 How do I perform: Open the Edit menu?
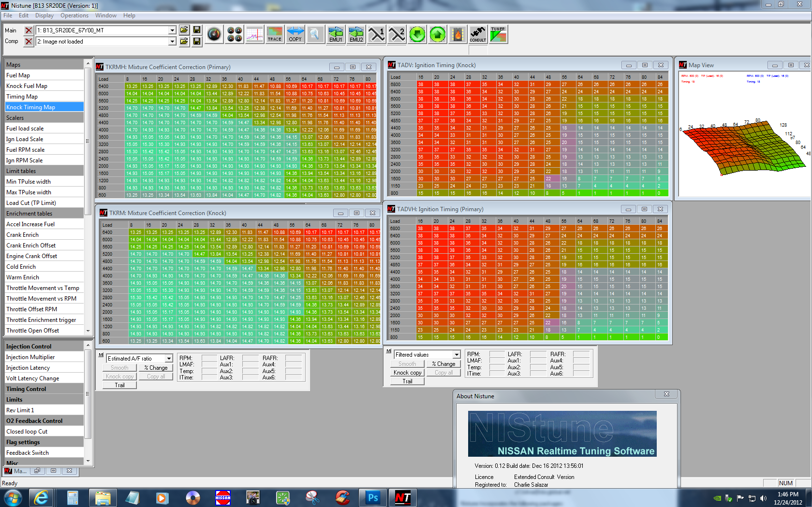[x=24, y=15]
